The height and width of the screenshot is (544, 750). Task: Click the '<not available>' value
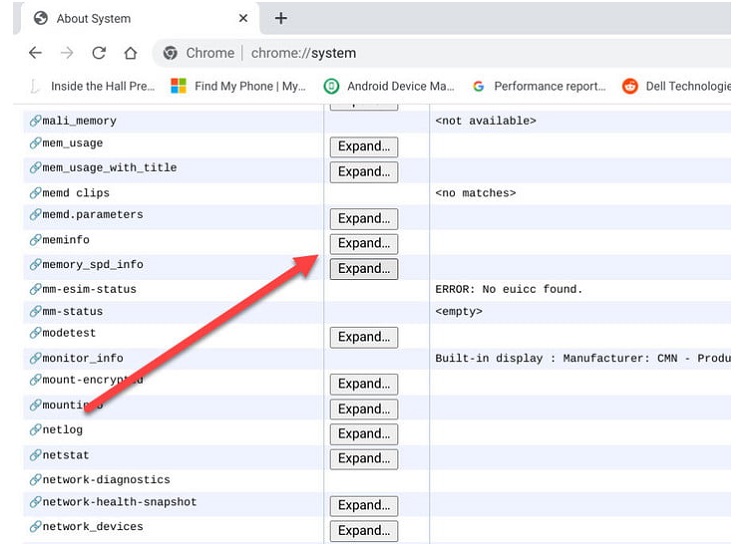click(x=485, y=121)
